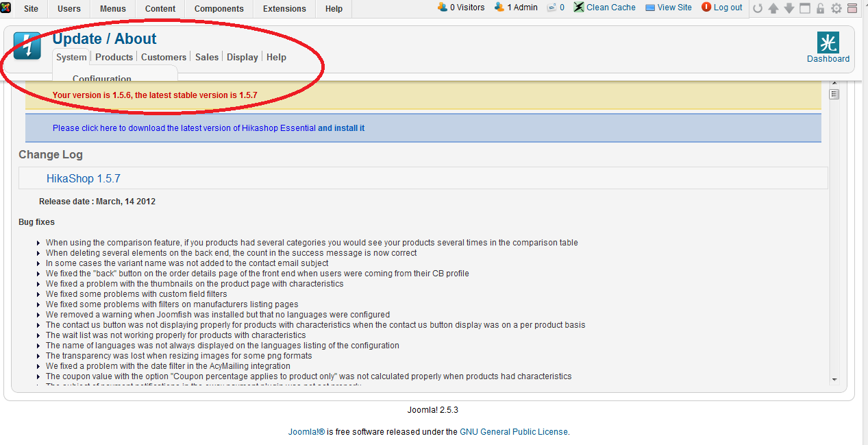Open the GNU General Public License link
Screen dimensions: 868x445
[514, 432]
